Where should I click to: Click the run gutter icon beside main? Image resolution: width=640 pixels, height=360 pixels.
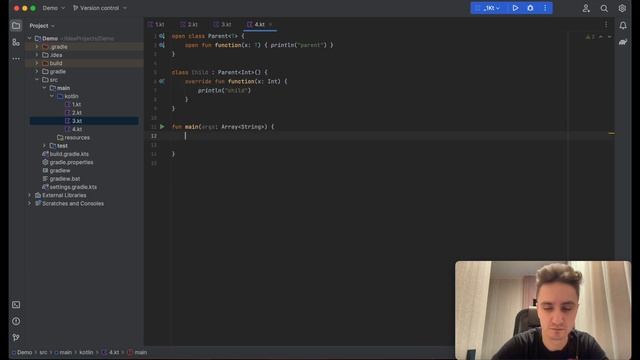tap(162, 127)
